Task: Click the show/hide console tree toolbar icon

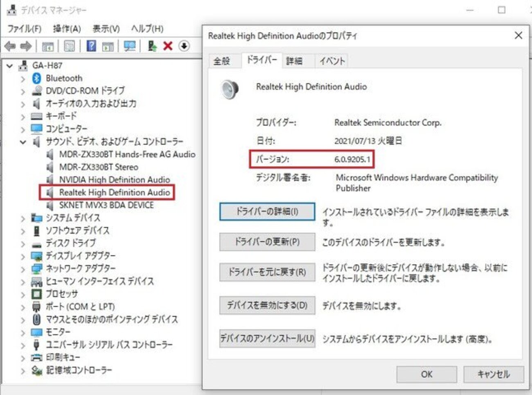Action: coord(48,46)
